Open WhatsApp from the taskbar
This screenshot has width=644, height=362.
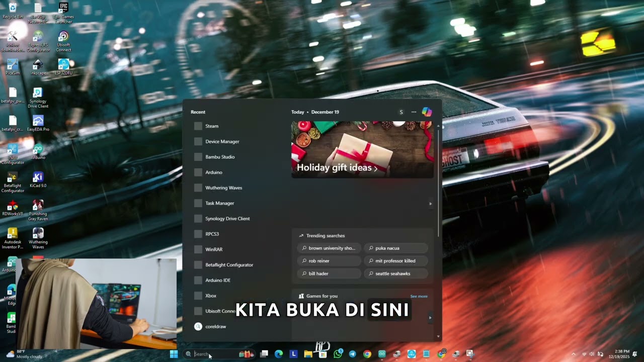click(338, 354)
